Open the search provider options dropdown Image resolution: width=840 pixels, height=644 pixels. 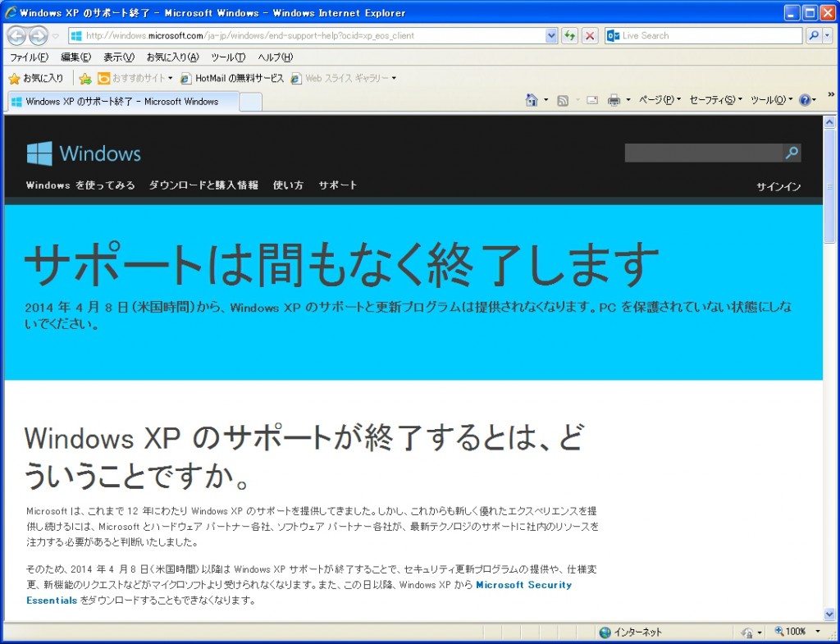click(828, 36)
